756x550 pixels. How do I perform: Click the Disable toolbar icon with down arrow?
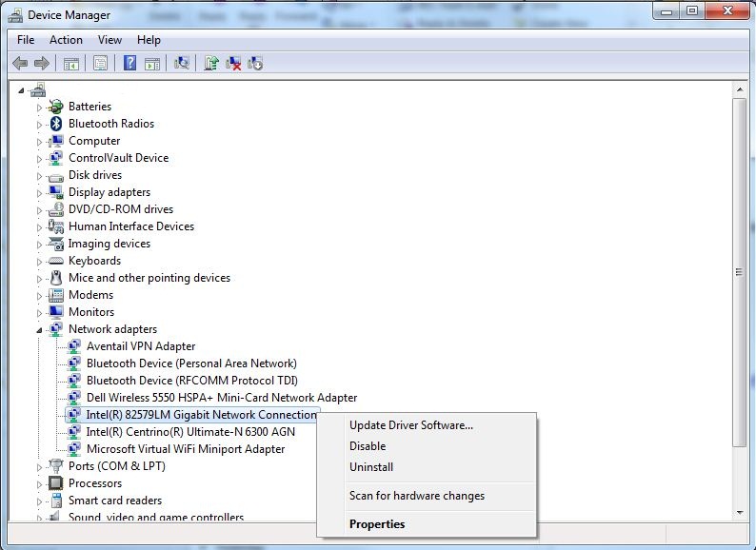(x=255, y=64)
